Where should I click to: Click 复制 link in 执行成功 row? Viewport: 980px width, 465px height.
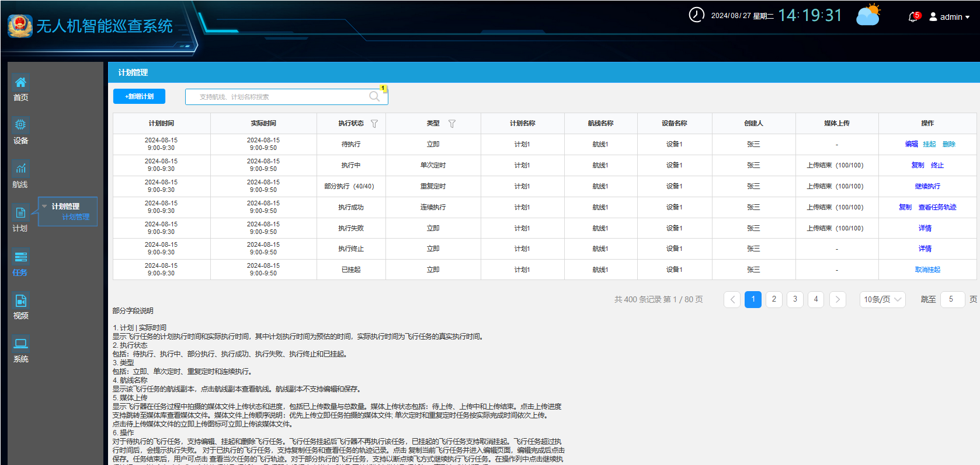905,207
